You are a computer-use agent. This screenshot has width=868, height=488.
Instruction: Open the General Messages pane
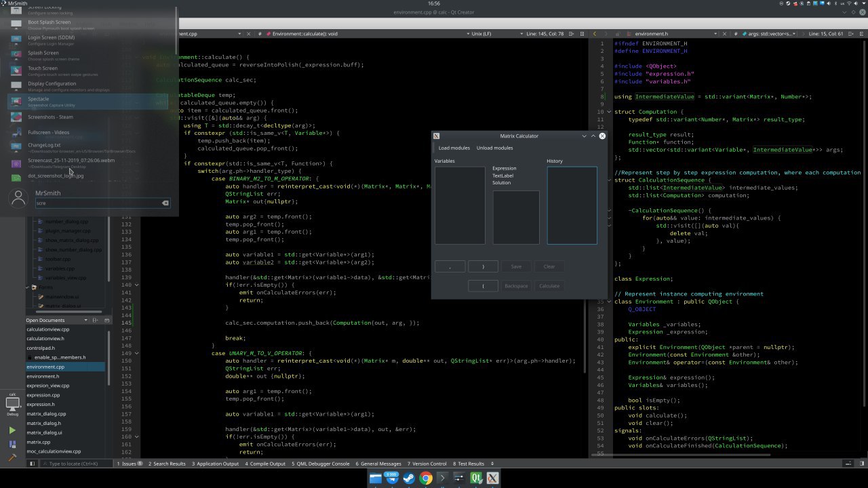click(x=378, y=464)
